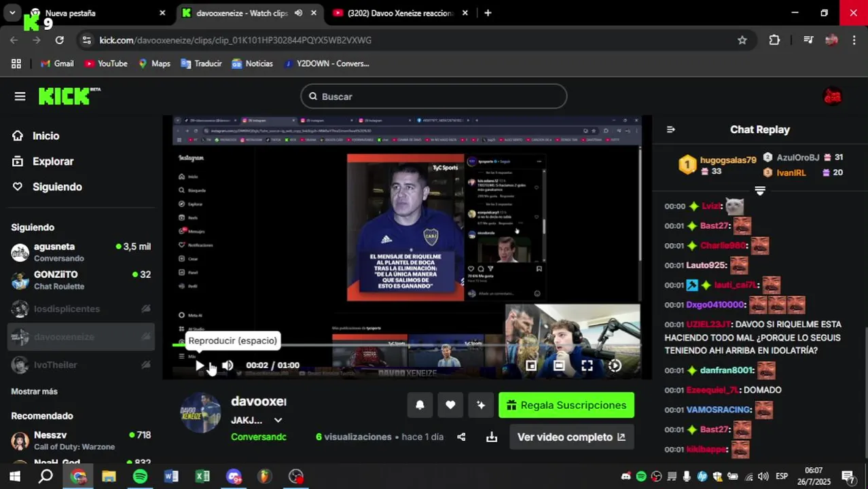Image resolution: width=868 pixels, height=489 pixels.
Task: Open a new browser tab
Action: 488,13
